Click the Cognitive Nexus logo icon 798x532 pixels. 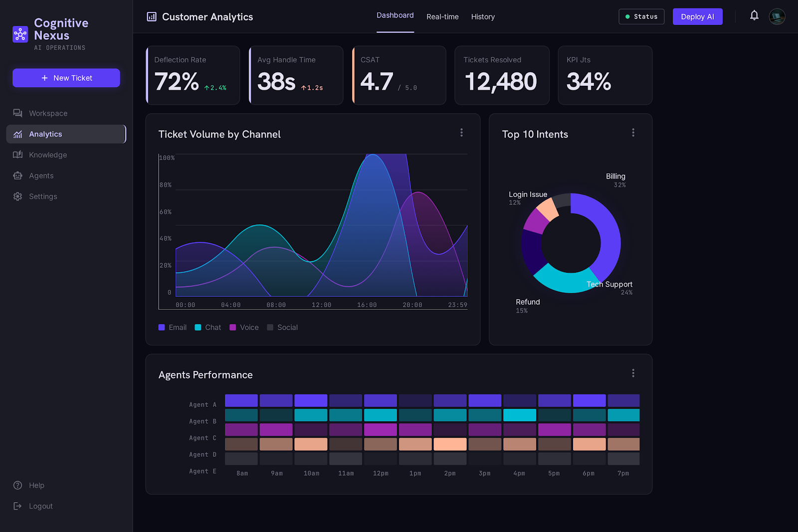(x=20, y=34)
